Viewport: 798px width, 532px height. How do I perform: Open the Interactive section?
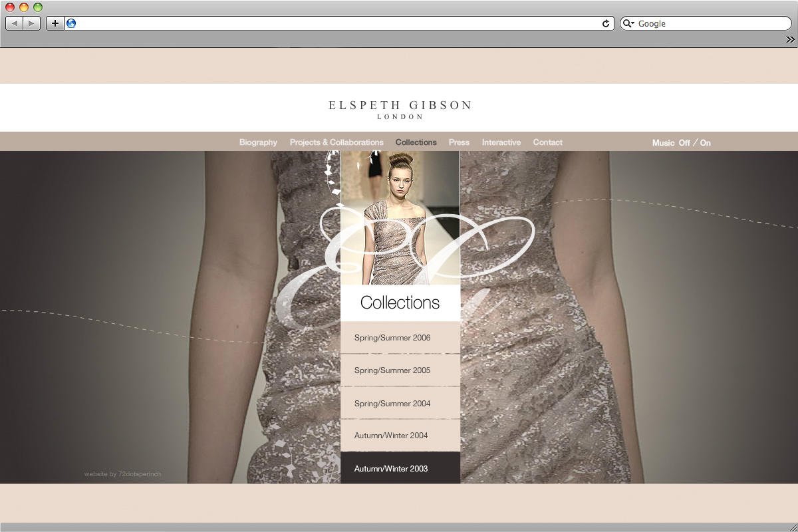click(x=501, y=142)
